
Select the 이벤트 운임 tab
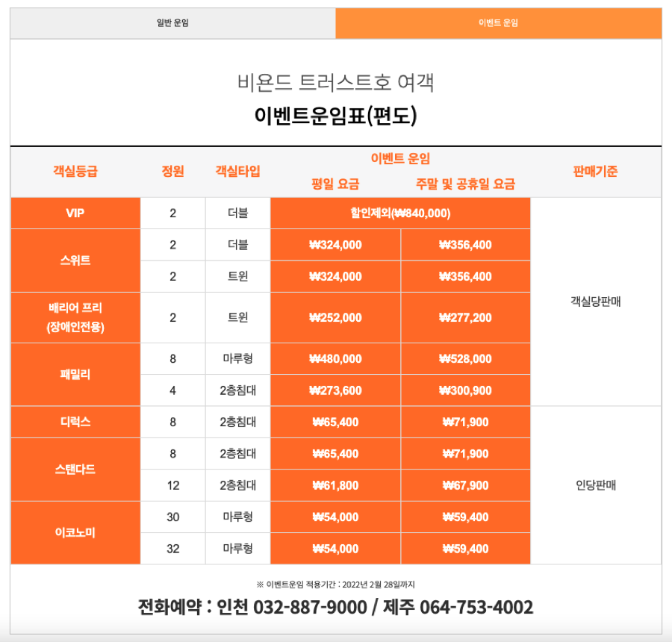499,23
